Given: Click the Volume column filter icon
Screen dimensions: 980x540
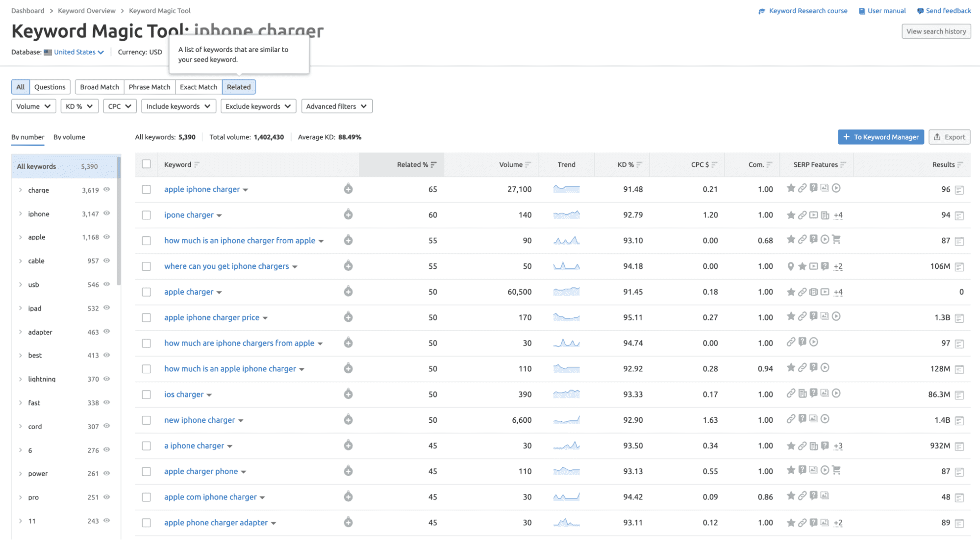Looking at the screenshot, I should pyautogui.click(x=530, y=165).
